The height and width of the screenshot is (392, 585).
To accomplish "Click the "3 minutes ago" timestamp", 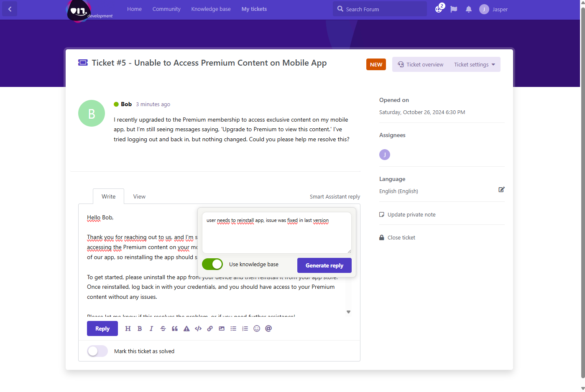I will pyautogui.click(x=153, y=104).
